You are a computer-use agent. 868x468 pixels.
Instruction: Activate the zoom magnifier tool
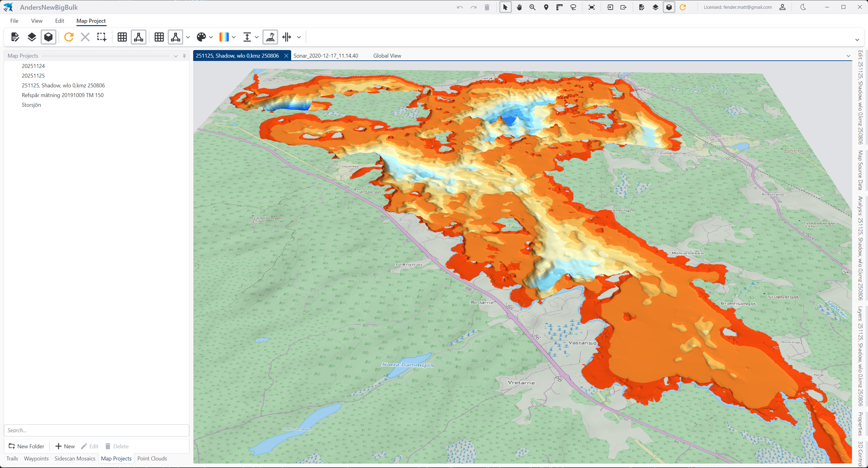533,7
